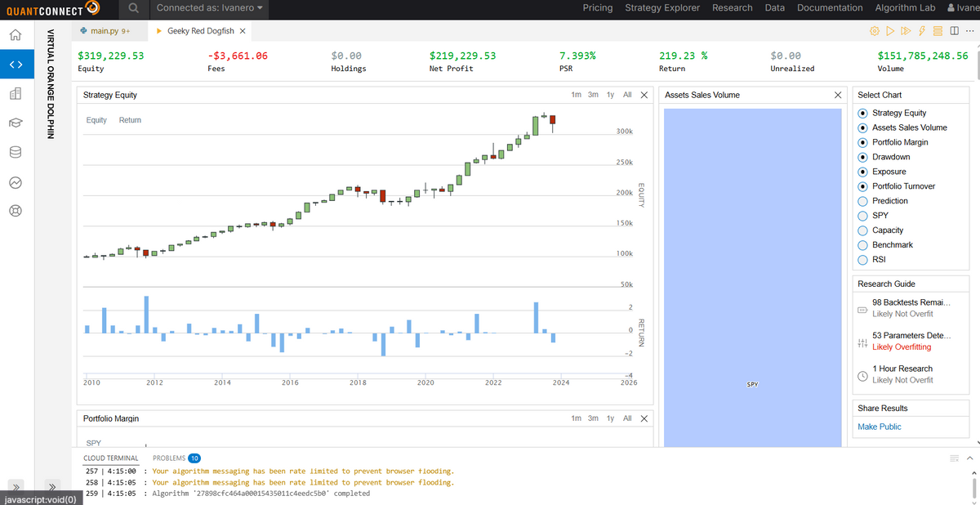Click the stacked rows toolbar icon
The height and width of the screenshot is (505, 980).
click(x=938, y=31)
